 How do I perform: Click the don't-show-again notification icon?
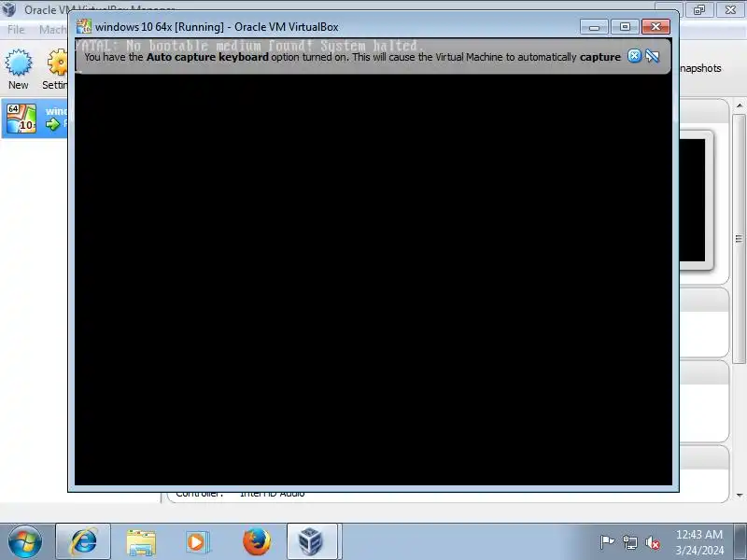point(652,56)
